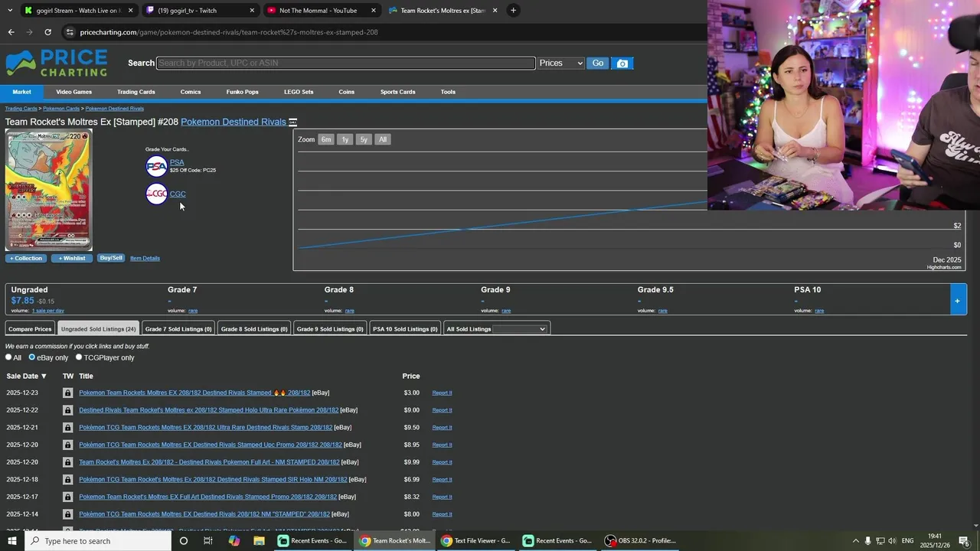
Task: Click lock icon in the $6.99 sale row
Action: tap(67, 480)
